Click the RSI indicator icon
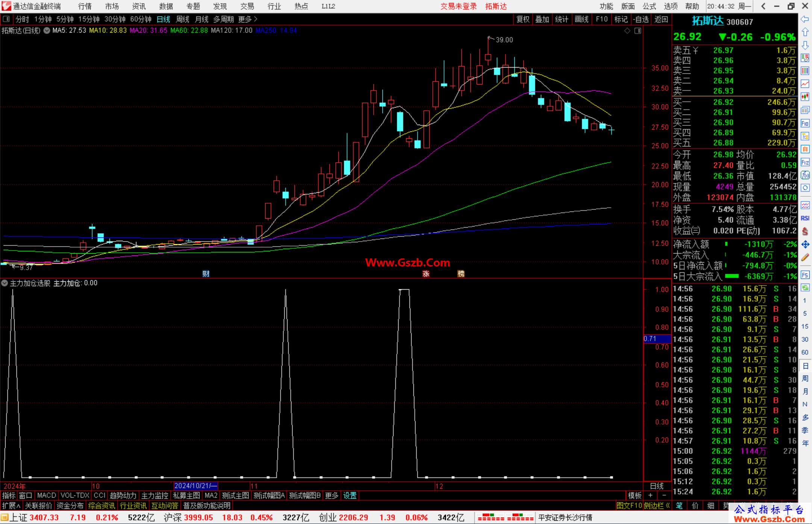The image size is (812, 524). [x=805, y=218]
